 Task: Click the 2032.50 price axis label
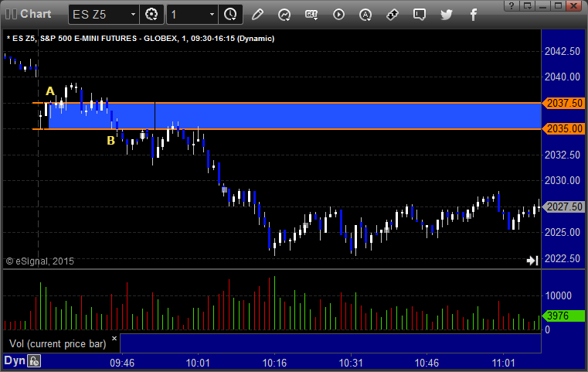pos(563,155)
